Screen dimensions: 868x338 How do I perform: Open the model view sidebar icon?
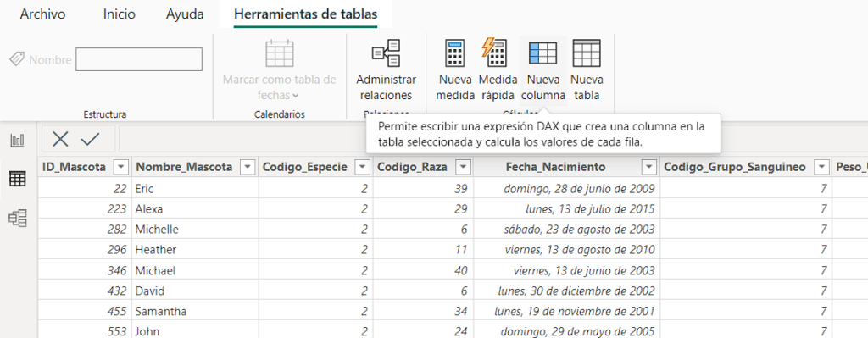(18, 219)
